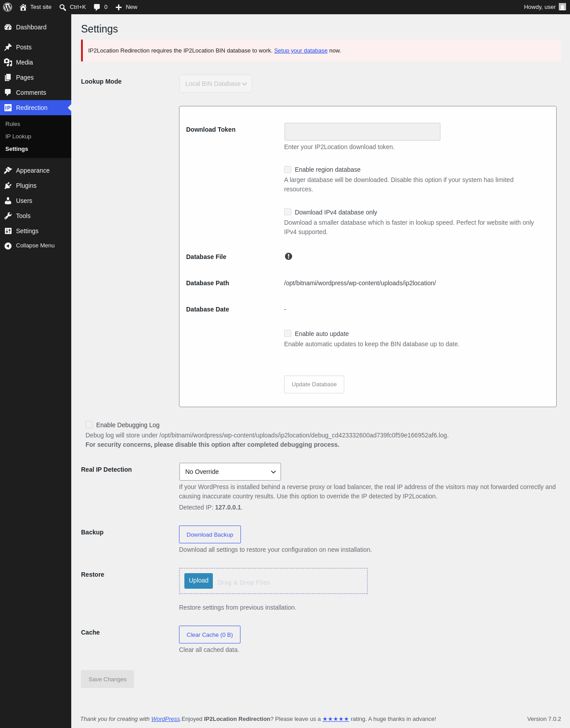Click Howdy, user account text
The width and height of the screenshot is (570, 728).
540,7
